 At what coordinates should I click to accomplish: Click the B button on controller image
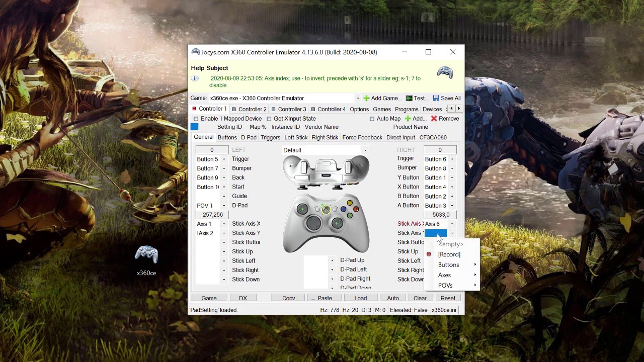tap(356, 209)
